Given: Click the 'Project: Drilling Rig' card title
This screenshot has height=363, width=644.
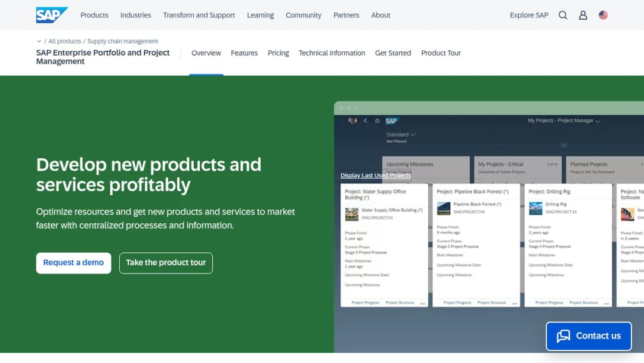Looking at the screenshot, I should pos(550,192).
